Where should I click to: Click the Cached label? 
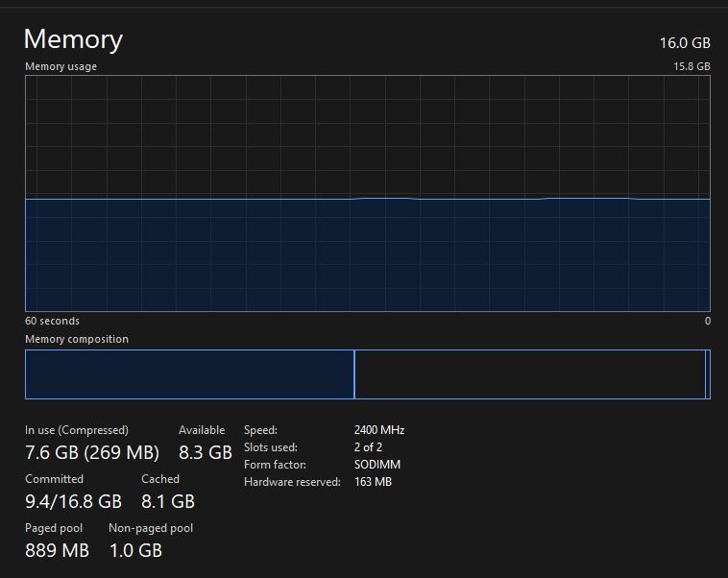(x=160, y=479)
